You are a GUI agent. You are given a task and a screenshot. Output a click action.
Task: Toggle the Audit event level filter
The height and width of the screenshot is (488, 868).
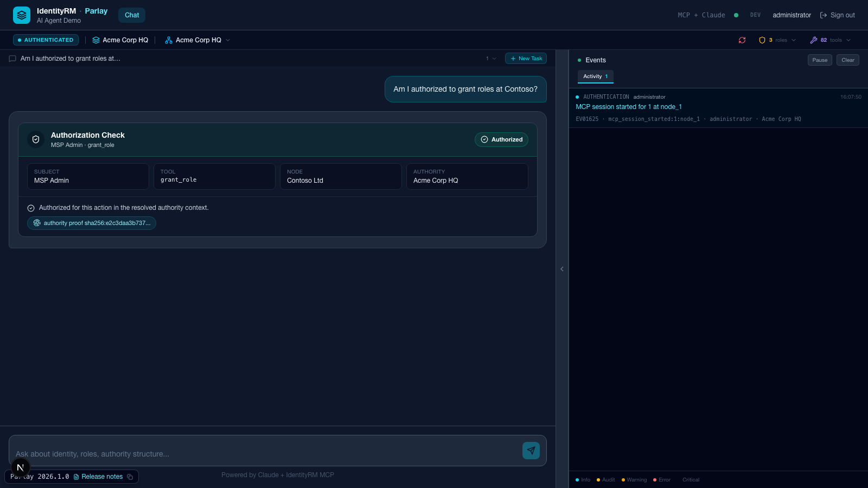(606, 480)
